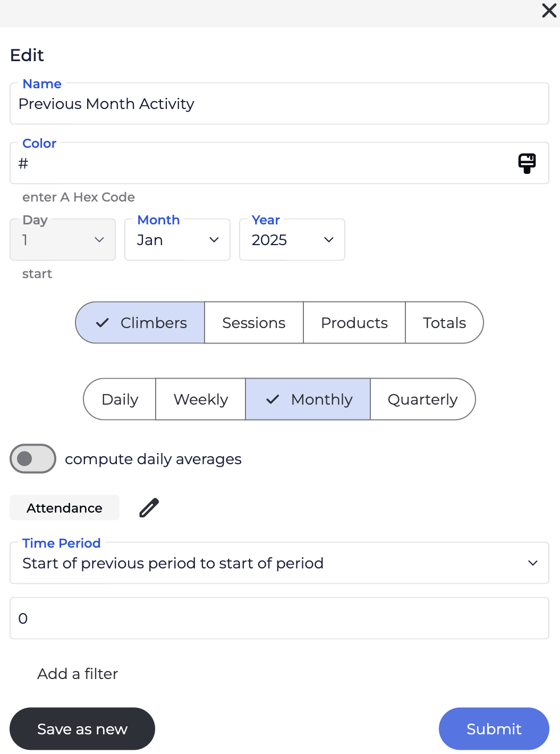Focus the Color hex code field
This screenshot has height=754, width=560.
tap(266, 163)
